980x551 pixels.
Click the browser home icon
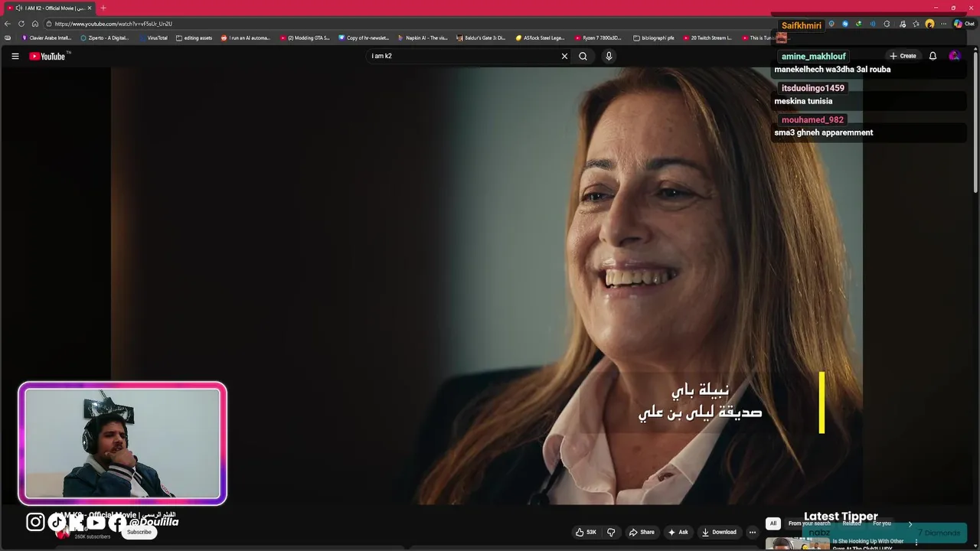(x=35, y=24)
